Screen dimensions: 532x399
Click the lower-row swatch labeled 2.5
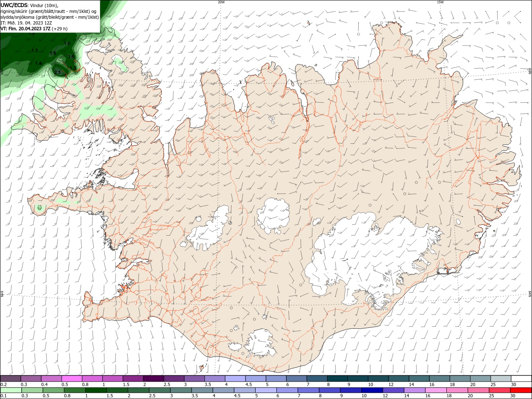point(159,390)
